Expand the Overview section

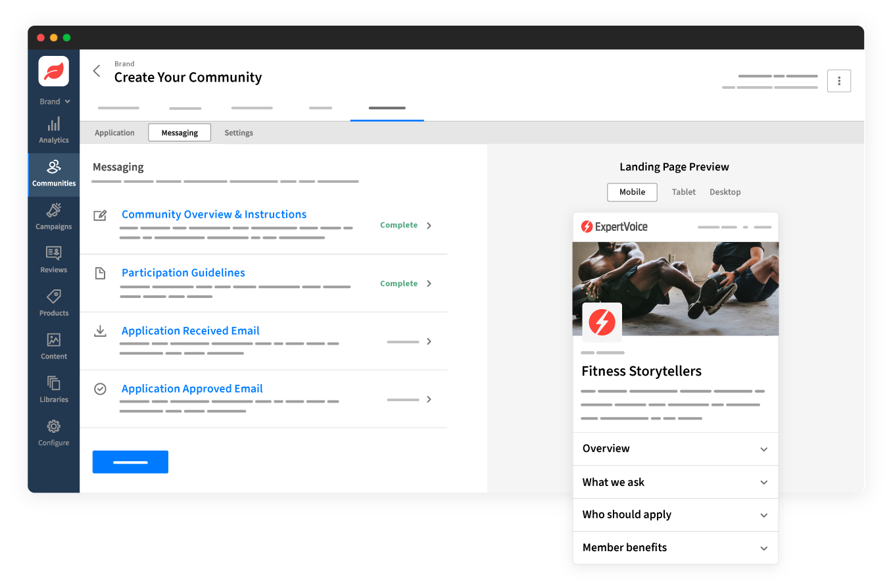[x=675, y=449]
